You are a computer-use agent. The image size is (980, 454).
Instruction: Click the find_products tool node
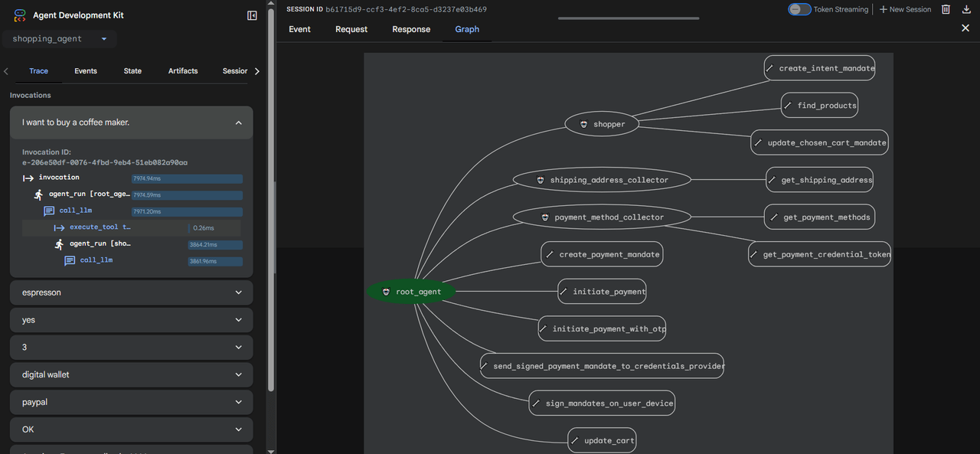click(x=819, y=106)
